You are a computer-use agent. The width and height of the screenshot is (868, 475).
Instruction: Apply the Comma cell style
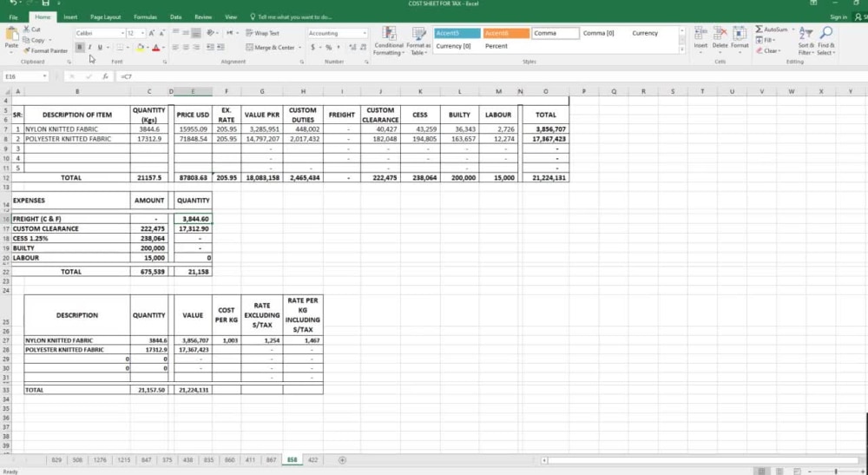click(x=556, y=33)
